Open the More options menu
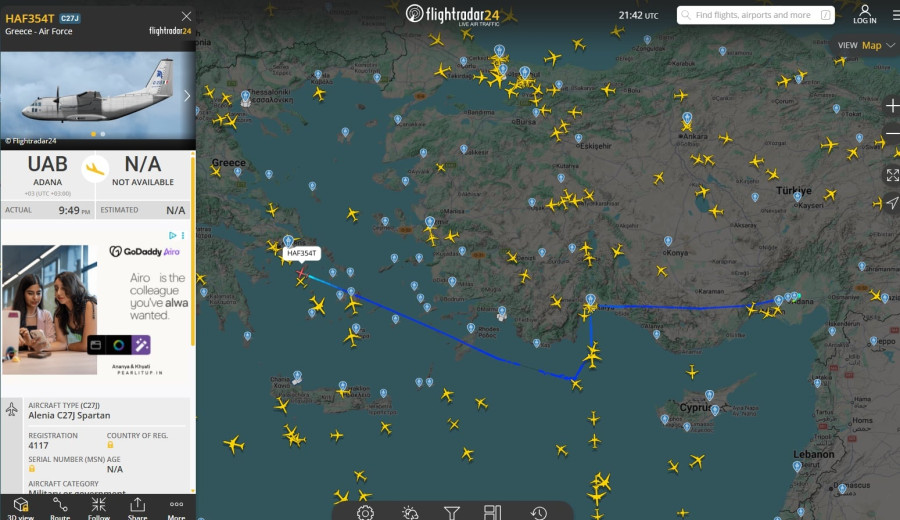The width and height of the screenshot is (900, 520). pos(176,507)
